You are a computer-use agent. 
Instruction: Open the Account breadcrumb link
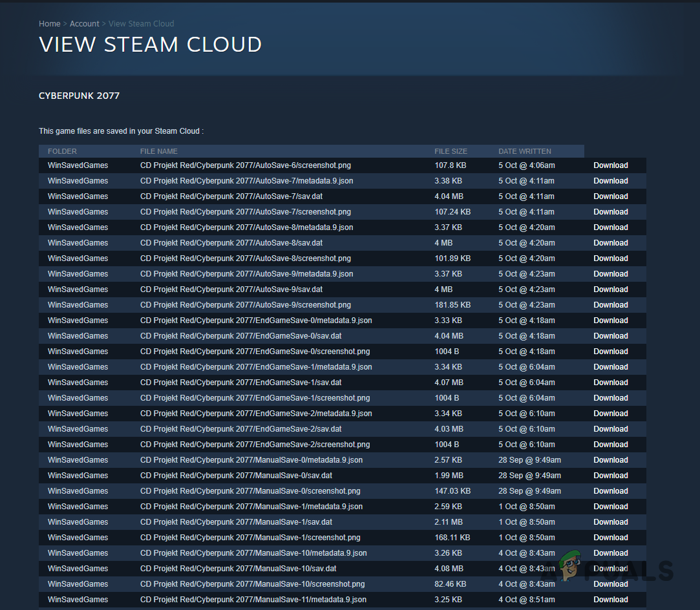[85, 23]
